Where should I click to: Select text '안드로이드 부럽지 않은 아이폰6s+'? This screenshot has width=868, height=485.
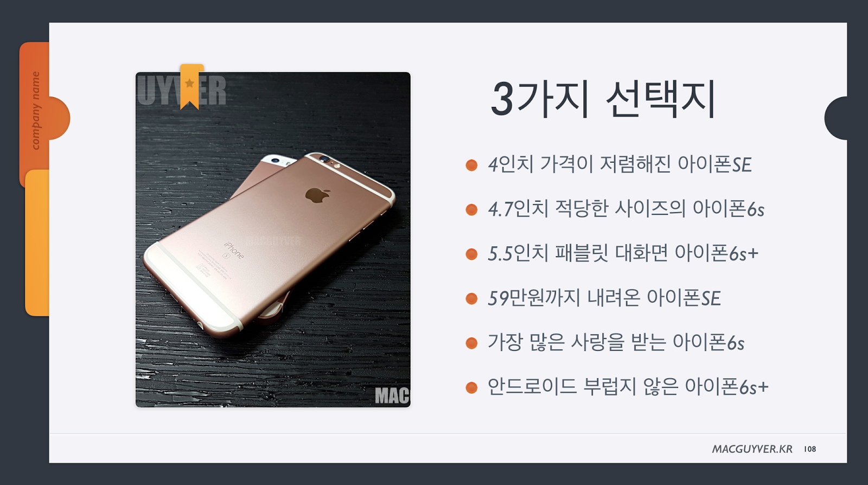(x=628, y=387)
